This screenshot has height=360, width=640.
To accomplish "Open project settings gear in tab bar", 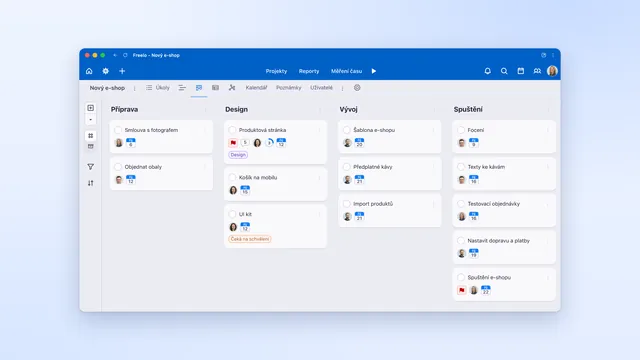I will pyautogui.click(x=357, y=88).
